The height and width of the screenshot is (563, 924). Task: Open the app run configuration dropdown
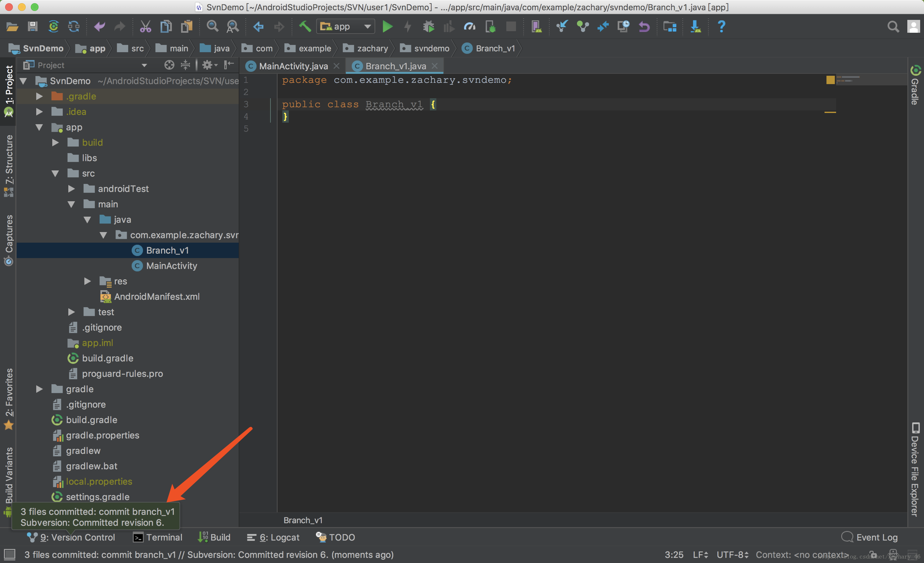coord(346,27)
